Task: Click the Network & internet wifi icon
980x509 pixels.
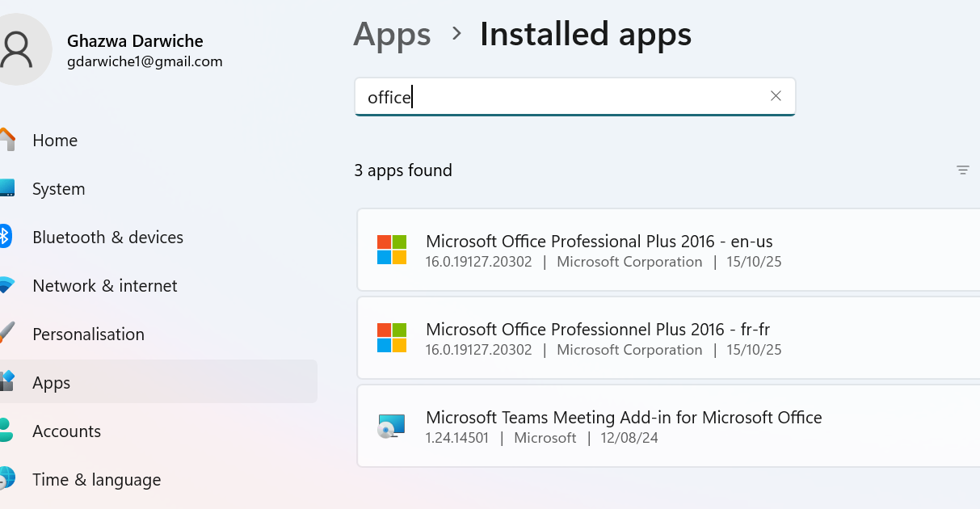Action: (6, 285)
